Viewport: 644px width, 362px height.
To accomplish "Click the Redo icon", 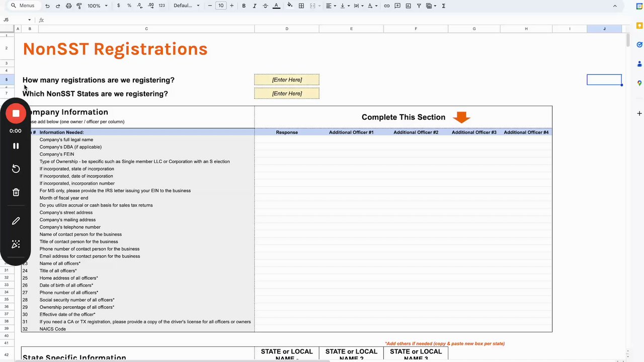I will (58, 6).
